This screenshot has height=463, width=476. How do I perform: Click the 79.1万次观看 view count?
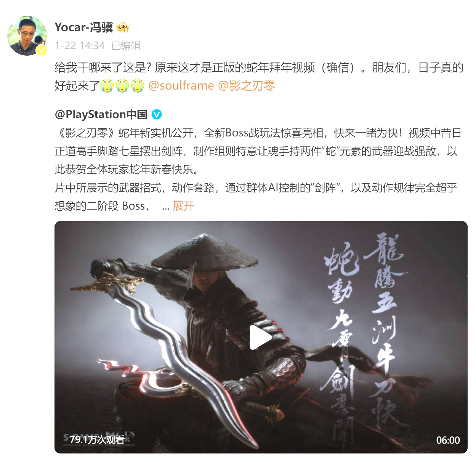pyautogui.click(x=97, y=440)
